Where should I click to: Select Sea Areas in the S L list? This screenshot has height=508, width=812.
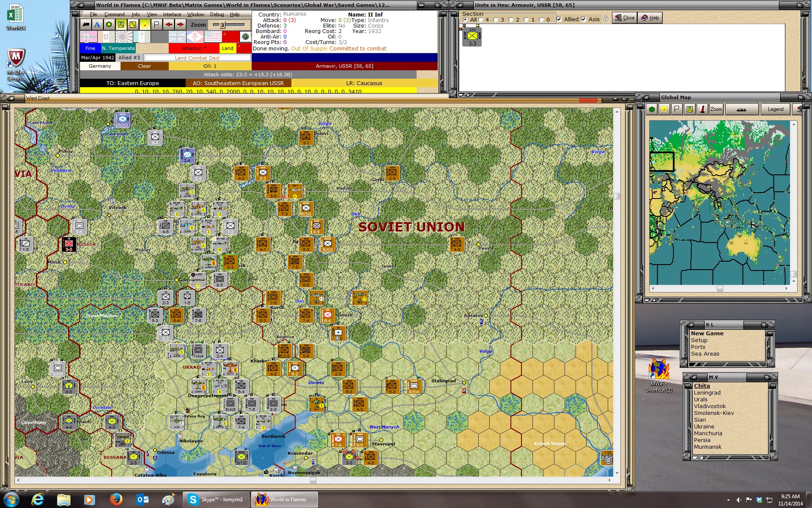point(705,353)
